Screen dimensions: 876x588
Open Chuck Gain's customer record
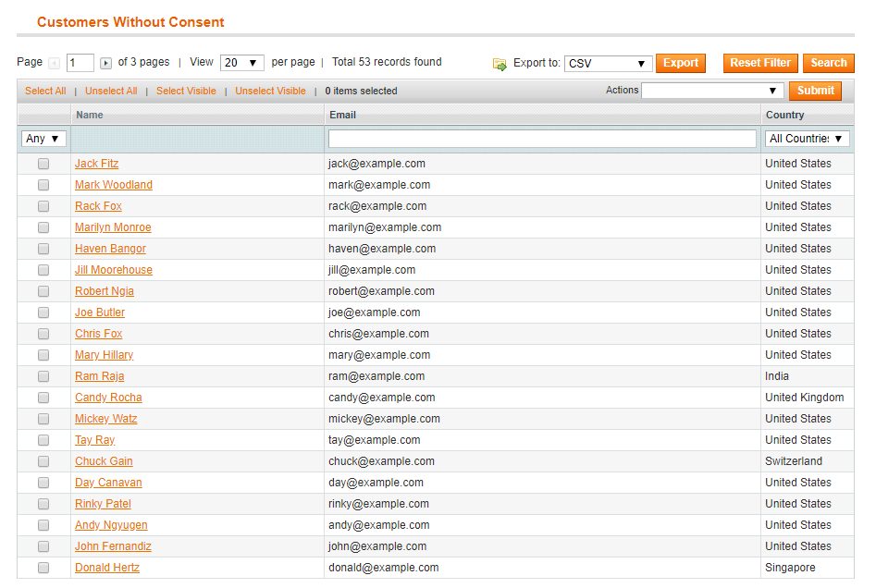coord(103,460)
